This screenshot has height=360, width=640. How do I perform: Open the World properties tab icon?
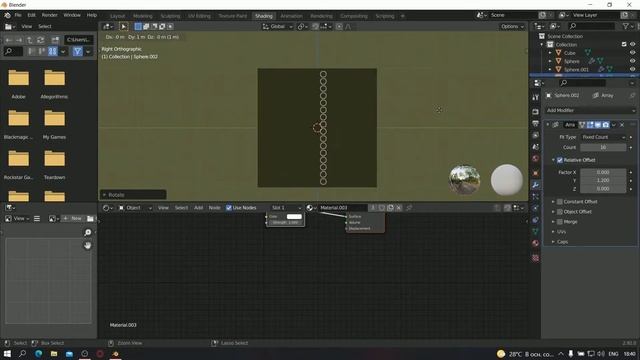(x=536, y=158)
